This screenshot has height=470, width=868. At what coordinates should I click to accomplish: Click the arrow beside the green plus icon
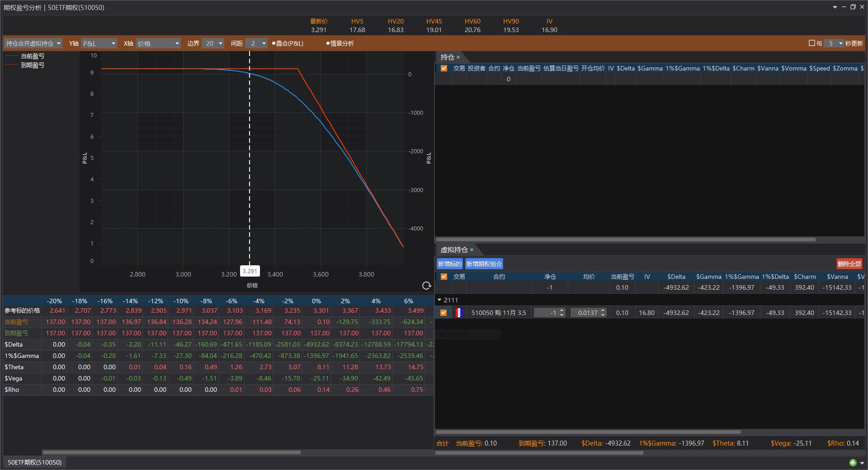862,463
